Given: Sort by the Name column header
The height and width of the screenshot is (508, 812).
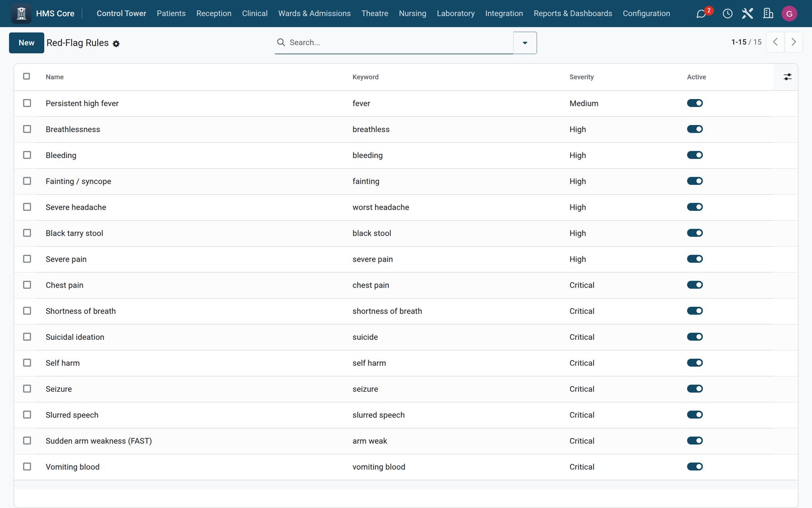Looking at the screenshot, I should tap(55, 77).
